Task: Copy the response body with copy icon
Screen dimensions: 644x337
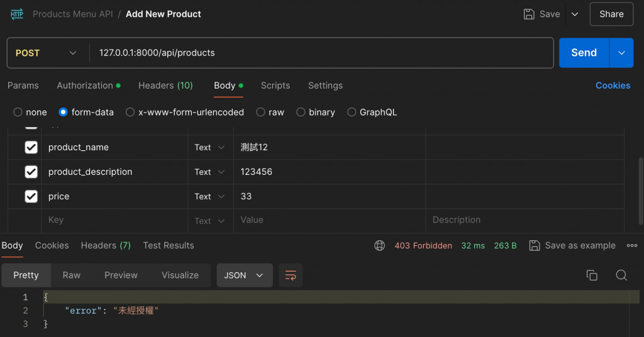Action: point(592,275)
